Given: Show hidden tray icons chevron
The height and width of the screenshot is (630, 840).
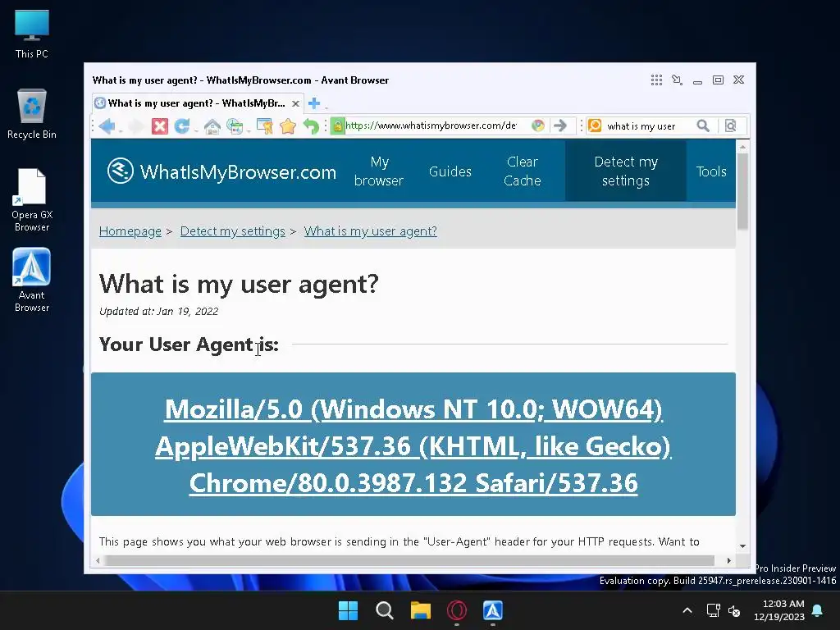Looking at the screenshot, I should pos(687,610).
